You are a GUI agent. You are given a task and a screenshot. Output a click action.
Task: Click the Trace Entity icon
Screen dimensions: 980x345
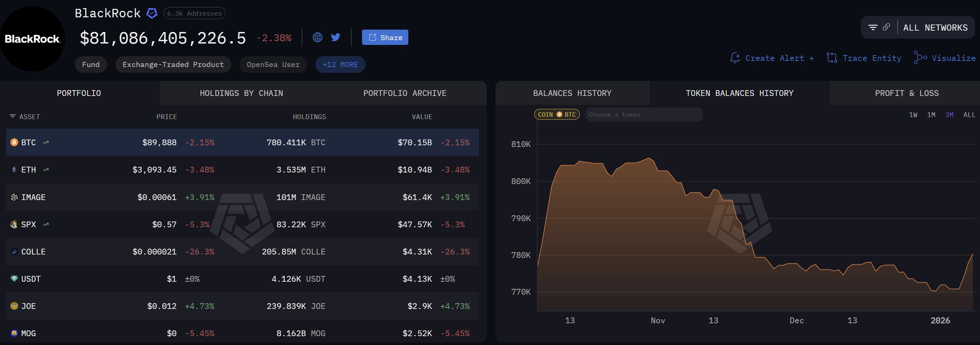[x=832, y=57]
